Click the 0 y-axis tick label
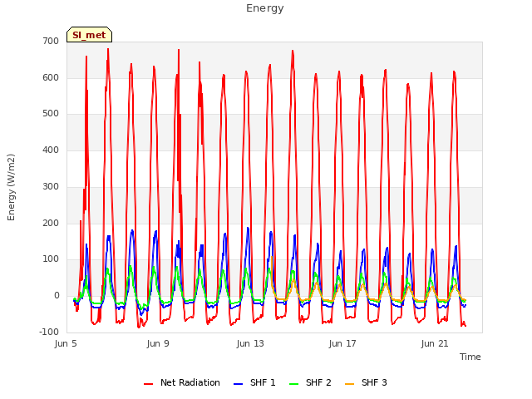532x399 pixels. 57,296
